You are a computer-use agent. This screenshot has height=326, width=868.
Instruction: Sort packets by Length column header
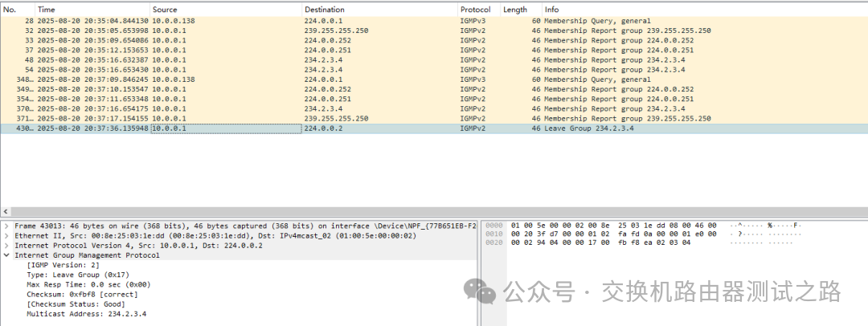coord(515,9)
